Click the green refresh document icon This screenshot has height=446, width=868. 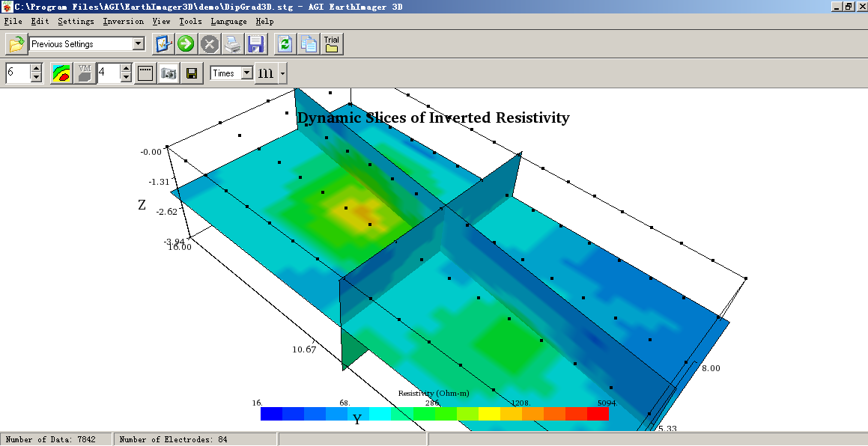[285, 43]
